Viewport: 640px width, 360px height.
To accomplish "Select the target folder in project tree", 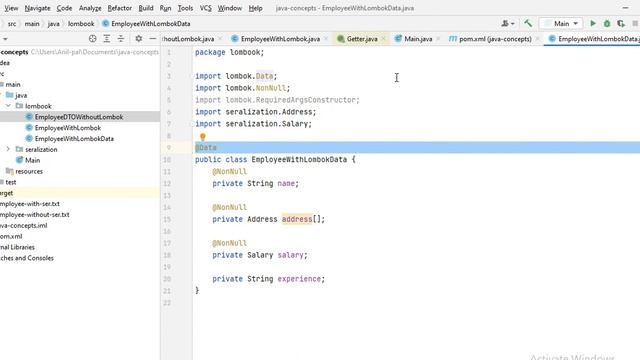I will [7, 193].
